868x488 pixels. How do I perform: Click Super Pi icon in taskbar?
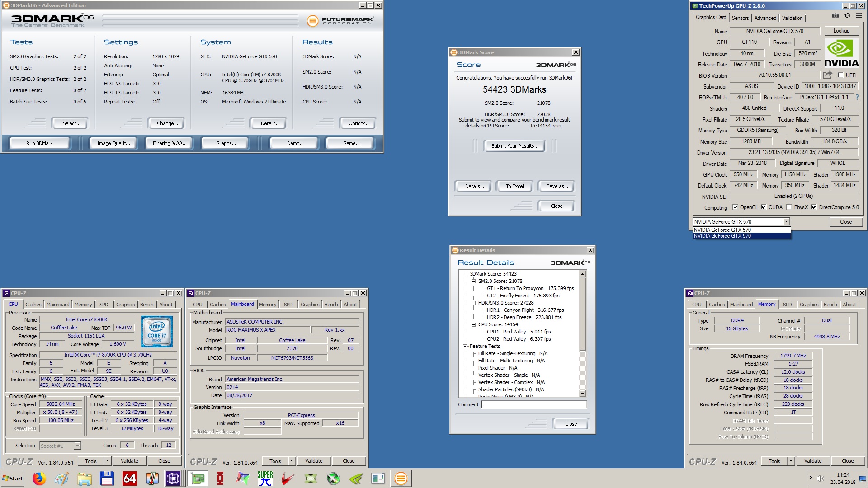coord(265,479)
